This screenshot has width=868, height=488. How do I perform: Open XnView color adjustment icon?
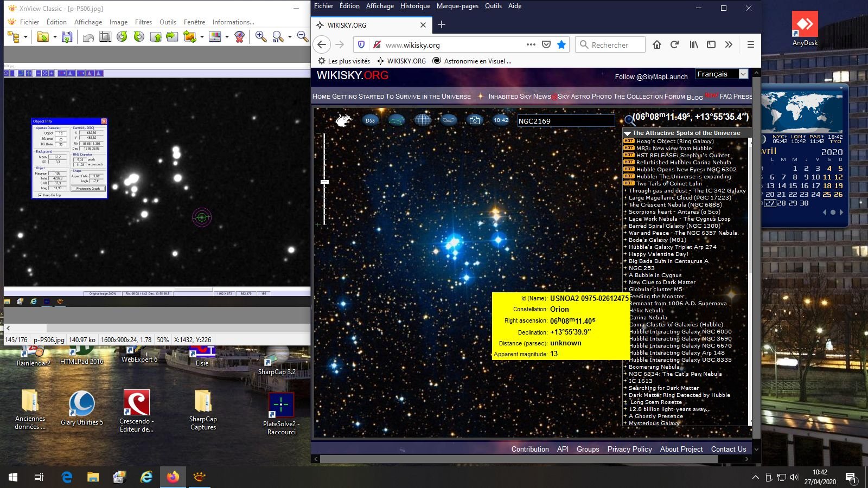point(215,37)
